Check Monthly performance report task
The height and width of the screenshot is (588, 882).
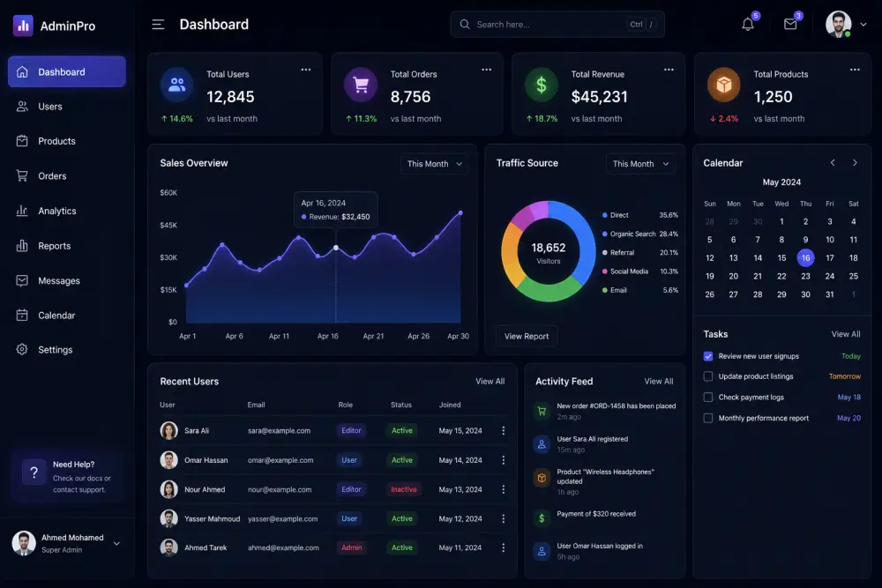pyautogui.click(x=708, y=418)
